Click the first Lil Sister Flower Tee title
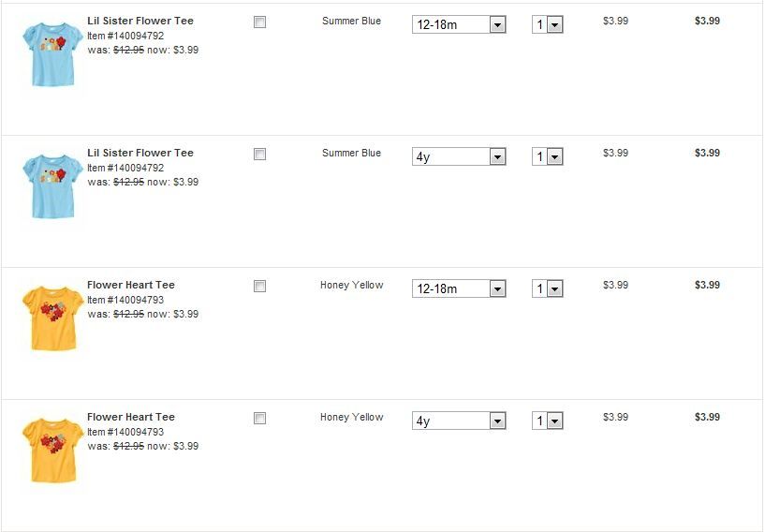 pos(140,21)
